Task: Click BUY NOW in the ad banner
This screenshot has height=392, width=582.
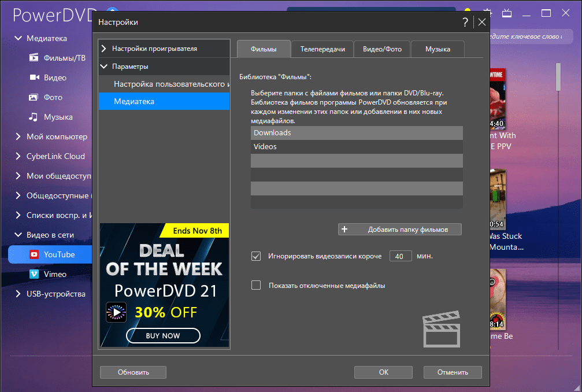Action: (163, 335)
